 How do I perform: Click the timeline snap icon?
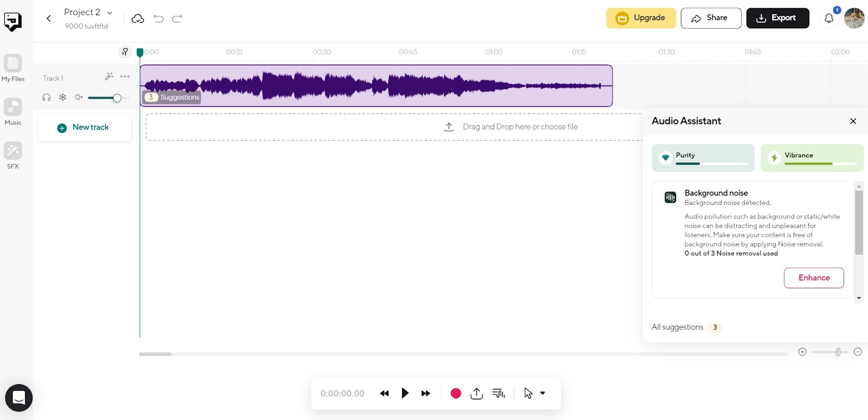pos(125,52)
